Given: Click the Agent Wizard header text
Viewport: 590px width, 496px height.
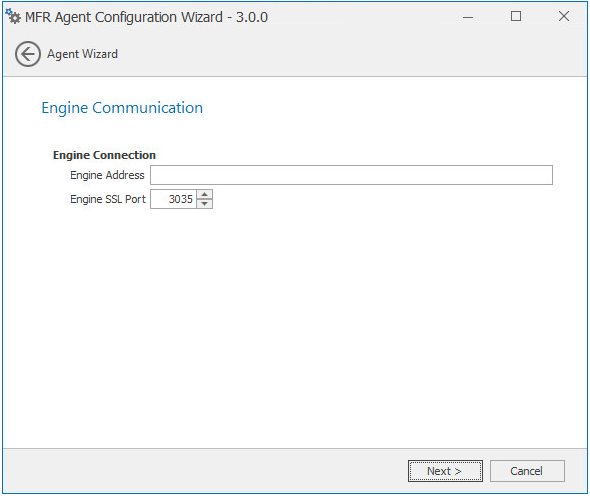Looking at the screenshot, I should point(82,54).
